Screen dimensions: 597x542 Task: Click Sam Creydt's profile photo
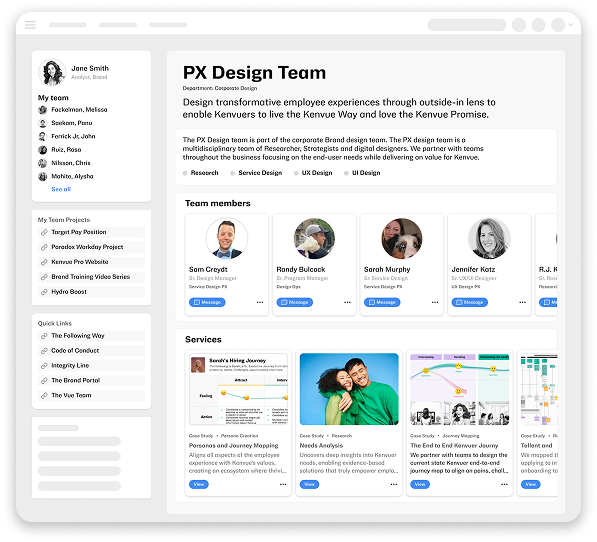[x=227, y=239]
